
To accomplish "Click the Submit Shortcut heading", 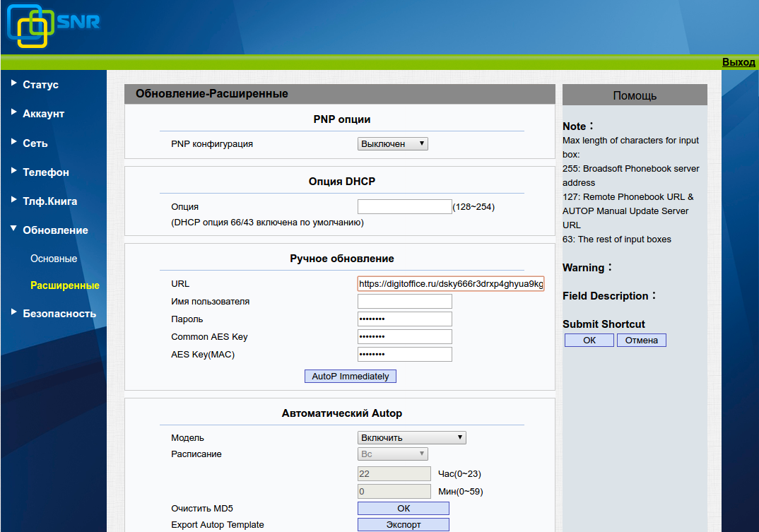I will pyautogui.click(x=604, y=324).
